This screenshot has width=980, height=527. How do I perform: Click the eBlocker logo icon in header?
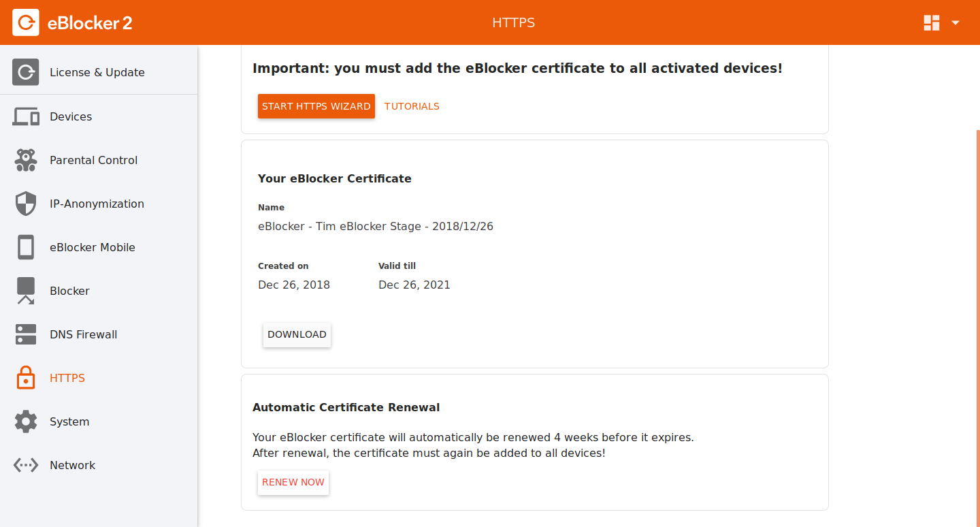(x=26, y=22)
